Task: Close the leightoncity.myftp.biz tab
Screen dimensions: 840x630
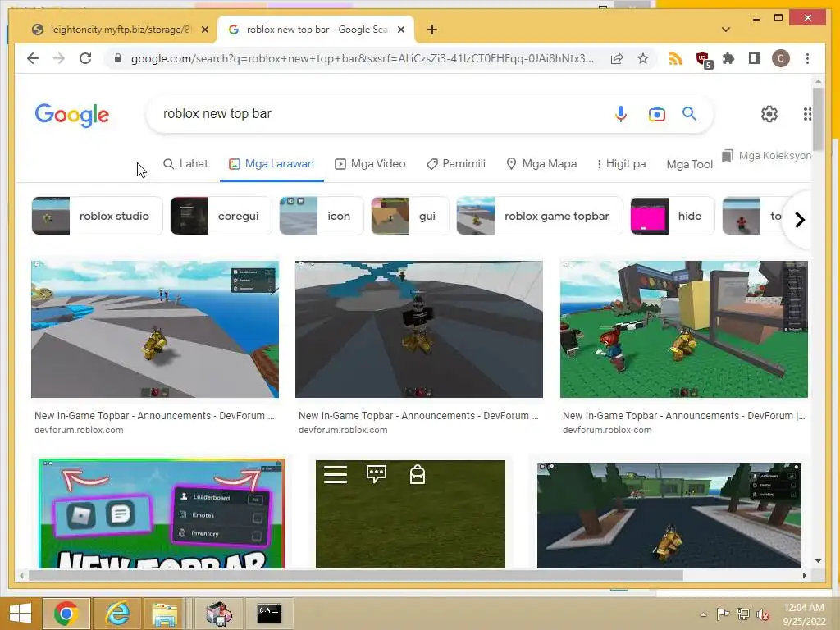Action: (204, 30)
